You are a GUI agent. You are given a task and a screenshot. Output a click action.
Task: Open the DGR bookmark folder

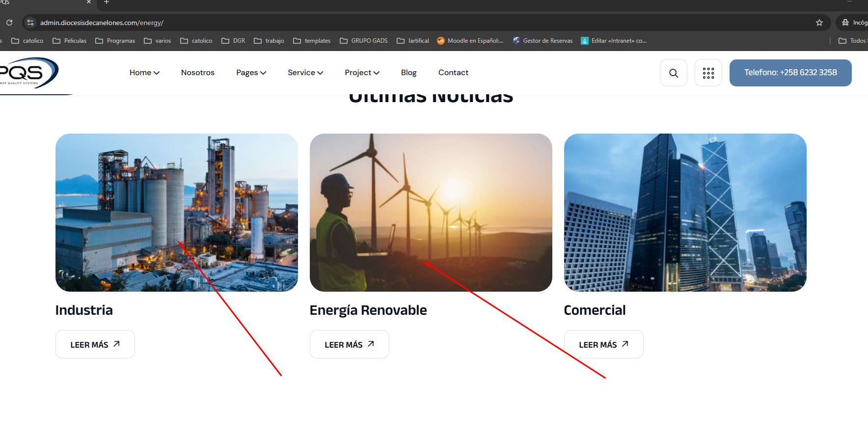pos(233,41)
